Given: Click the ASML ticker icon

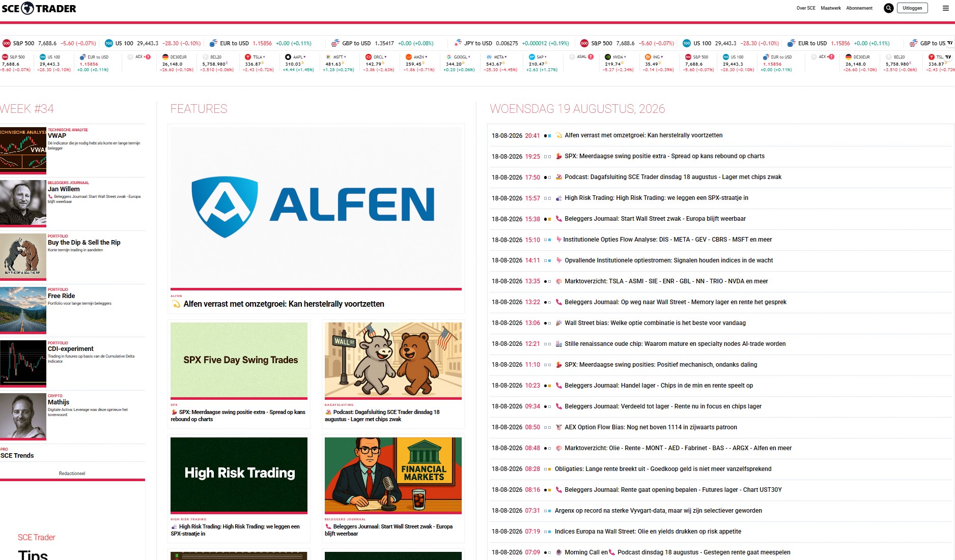Looking at the screenshot, I should 572,57.
